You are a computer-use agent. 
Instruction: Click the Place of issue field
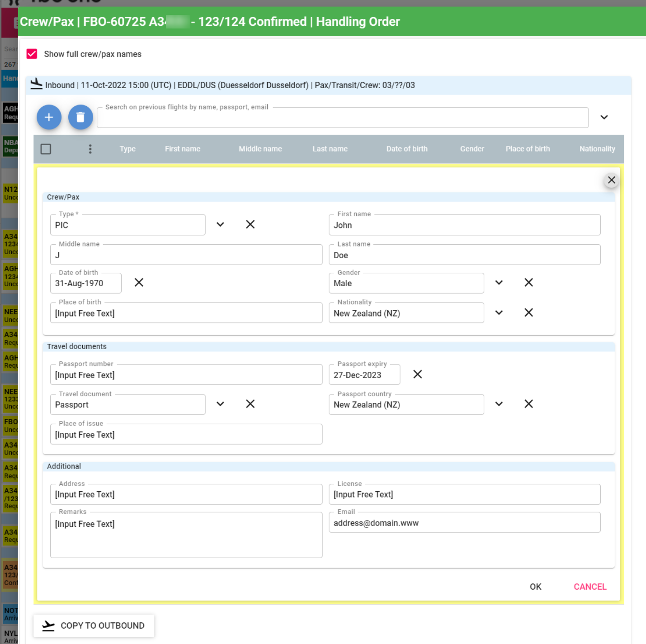[186, 434]
